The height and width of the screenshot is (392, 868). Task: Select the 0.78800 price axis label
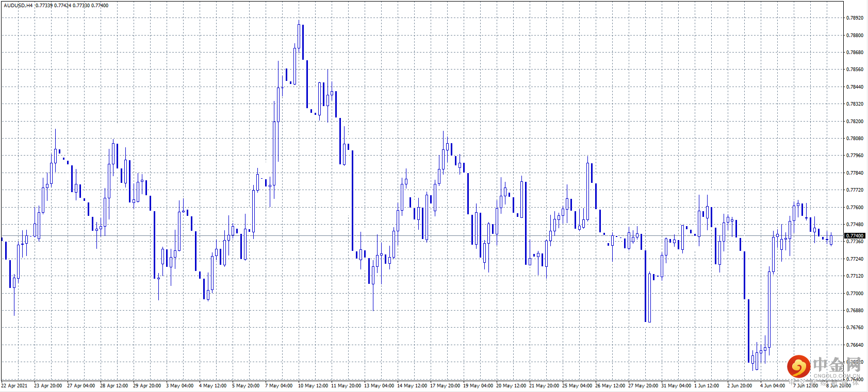[x=855, y=36]
